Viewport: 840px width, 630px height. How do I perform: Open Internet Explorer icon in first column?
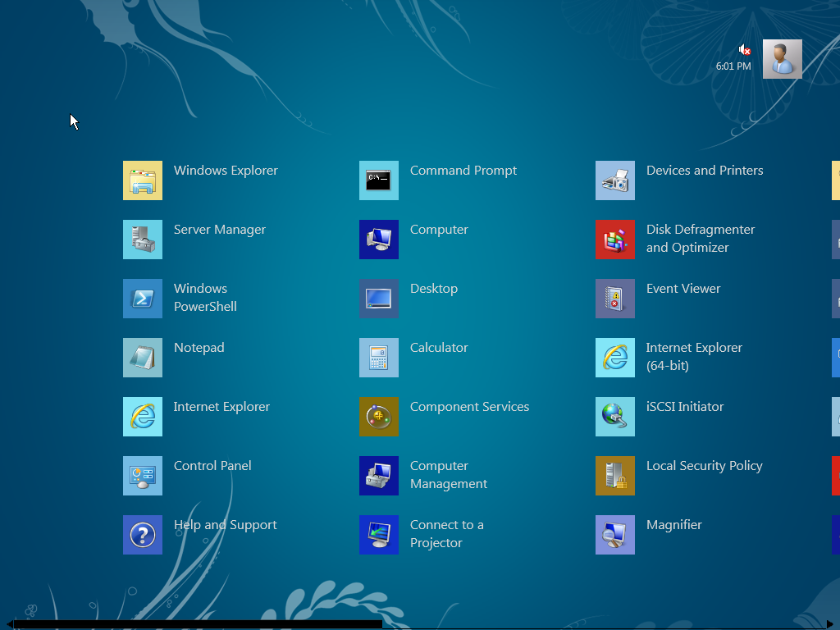pos(143,417)
